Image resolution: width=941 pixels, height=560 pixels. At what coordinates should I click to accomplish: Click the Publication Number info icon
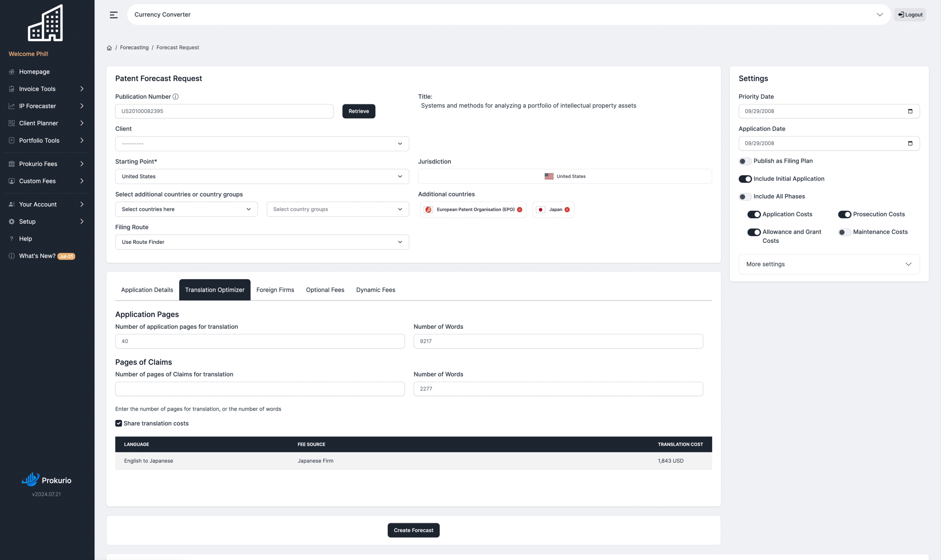pyautogui.click(x=175, y=97)
